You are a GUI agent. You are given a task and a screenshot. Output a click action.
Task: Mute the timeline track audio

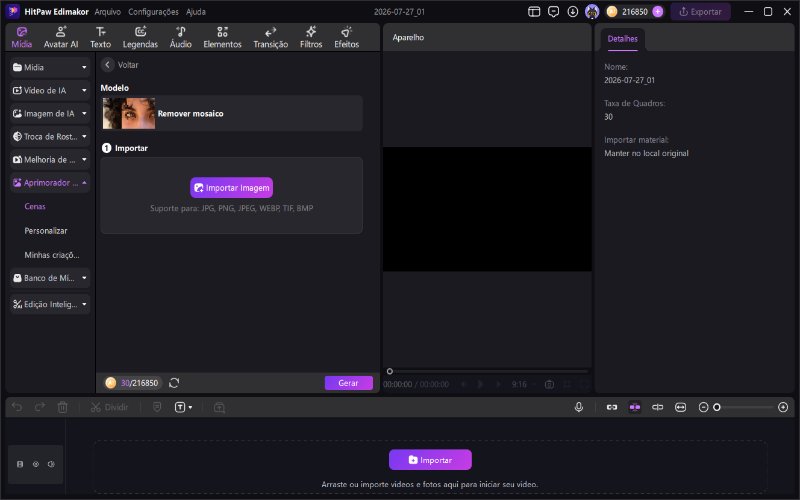pyautogui.click(x=51, y=464)
